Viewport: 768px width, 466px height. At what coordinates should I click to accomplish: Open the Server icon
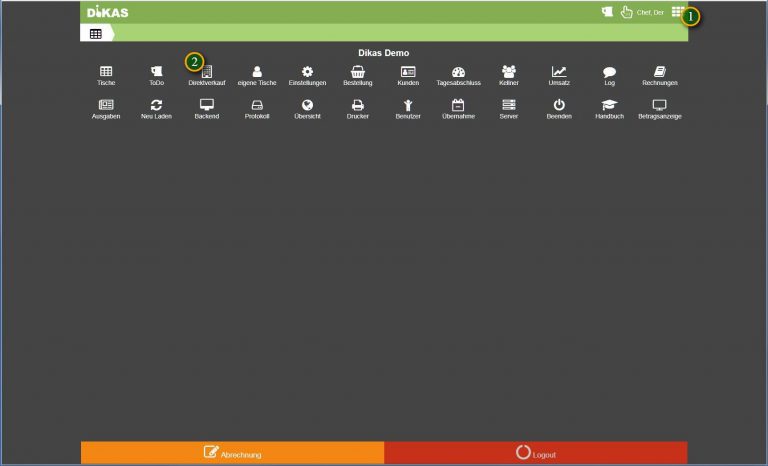tap(509, 105)
